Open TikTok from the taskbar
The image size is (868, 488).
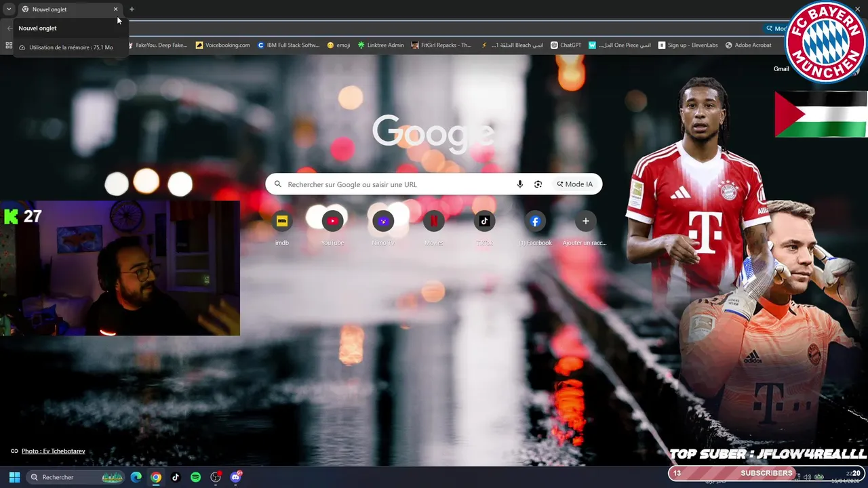tap(176, 477)
